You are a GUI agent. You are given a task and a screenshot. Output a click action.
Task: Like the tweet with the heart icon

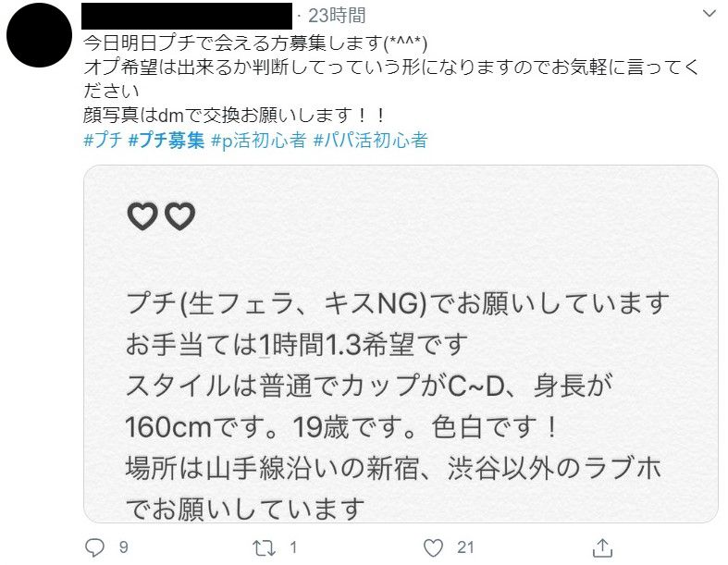click(x=433, y=548)
